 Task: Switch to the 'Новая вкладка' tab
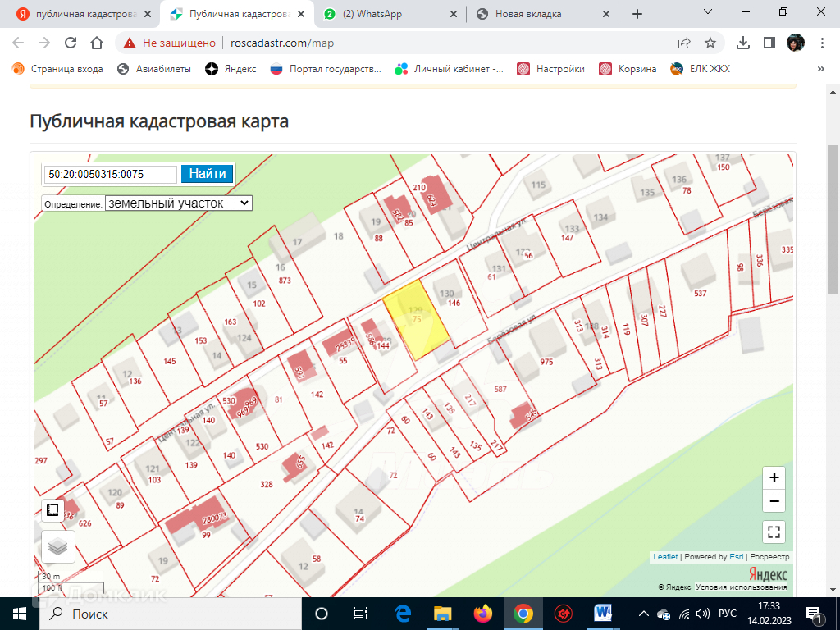coord(542,14)
